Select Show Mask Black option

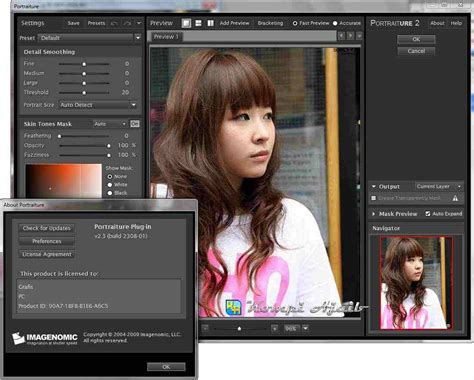click(110, 193)
